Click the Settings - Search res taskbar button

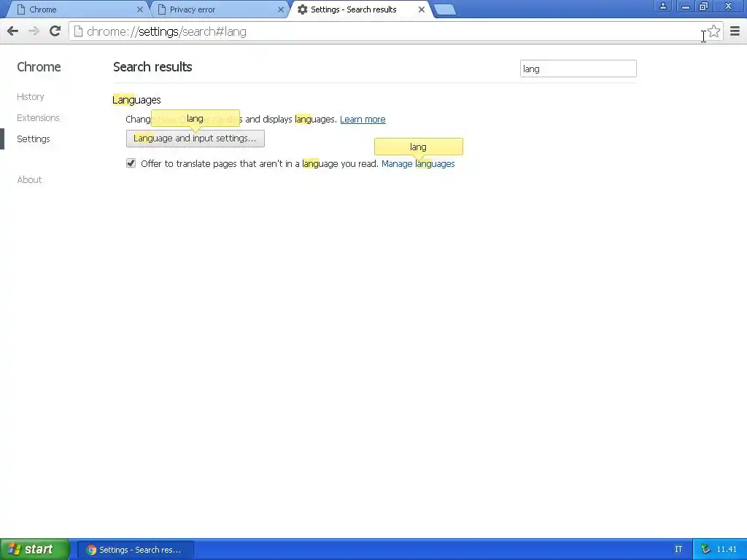[135, 550]
